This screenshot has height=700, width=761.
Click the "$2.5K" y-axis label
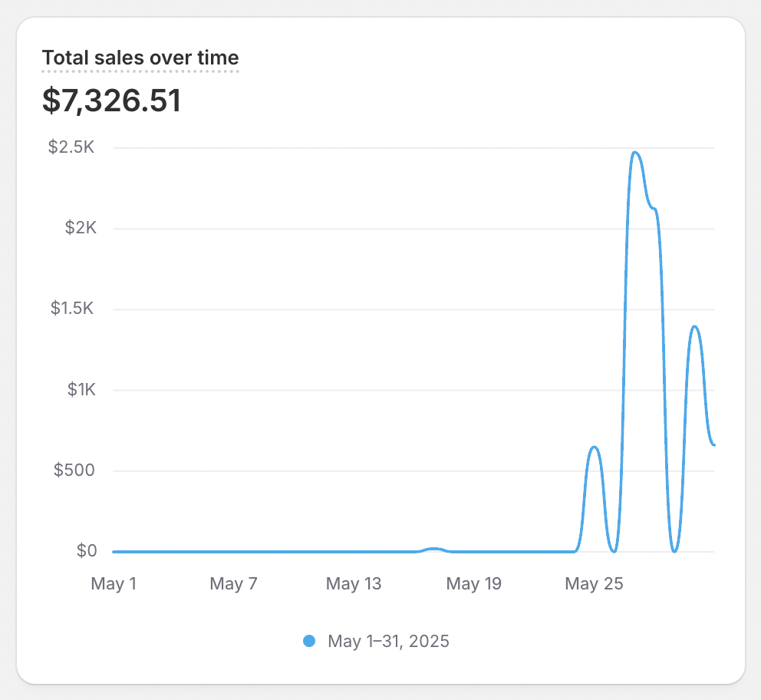coord(71,147)
